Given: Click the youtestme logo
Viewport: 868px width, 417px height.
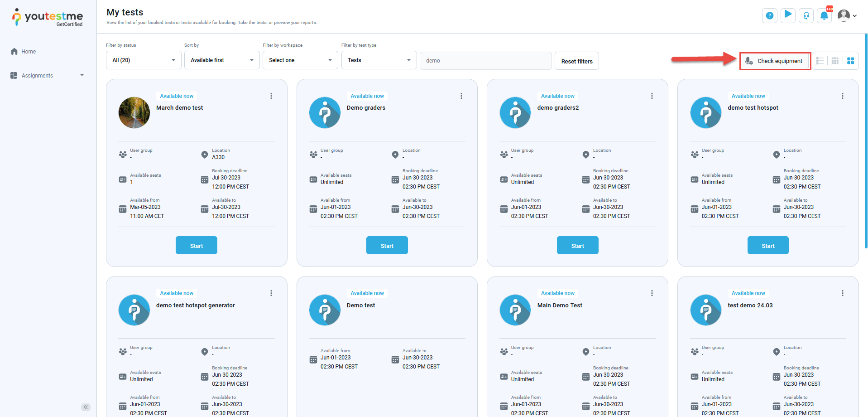Looking at the screenshot, I should point(48,18).
